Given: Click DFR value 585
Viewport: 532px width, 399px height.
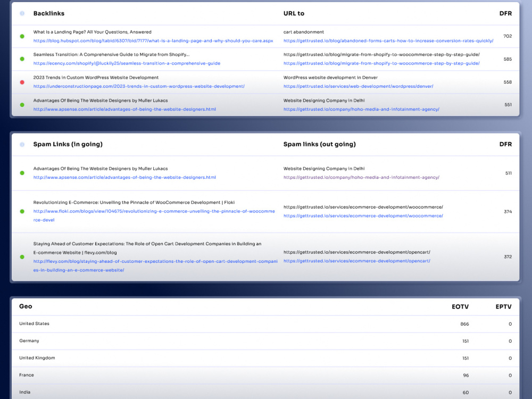Looking at the screenshot, I should click(x=508, y=59).
